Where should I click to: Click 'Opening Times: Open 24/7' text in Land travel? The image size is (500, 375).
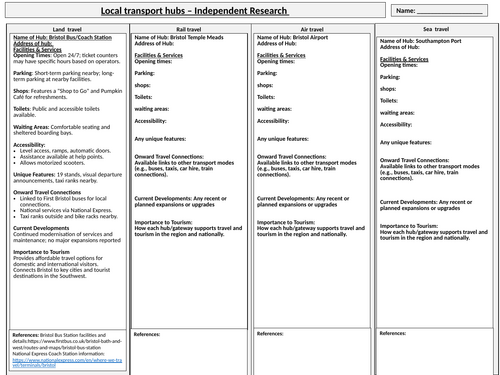tap(66, 58)
